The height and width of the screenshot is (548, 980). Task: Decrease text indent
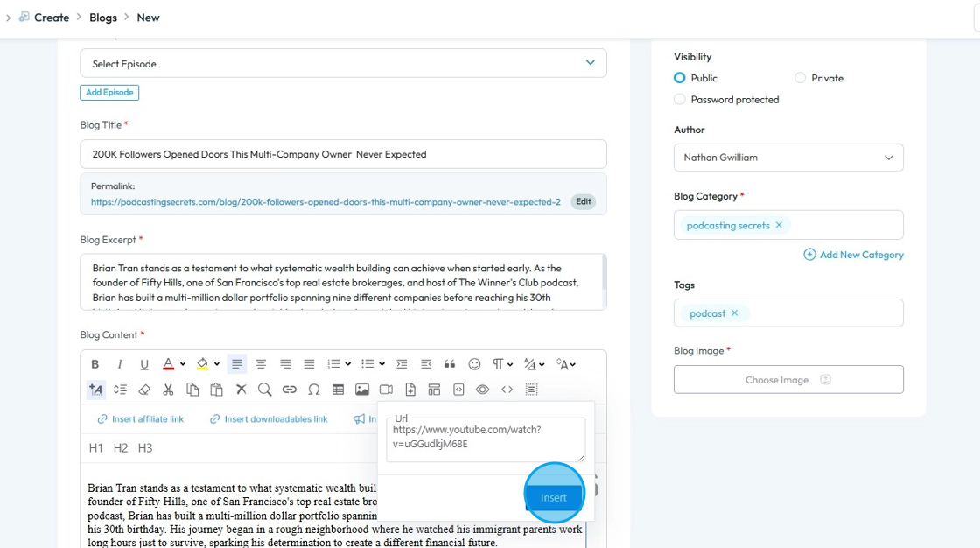pyautogui.click(x=426, y=364)
